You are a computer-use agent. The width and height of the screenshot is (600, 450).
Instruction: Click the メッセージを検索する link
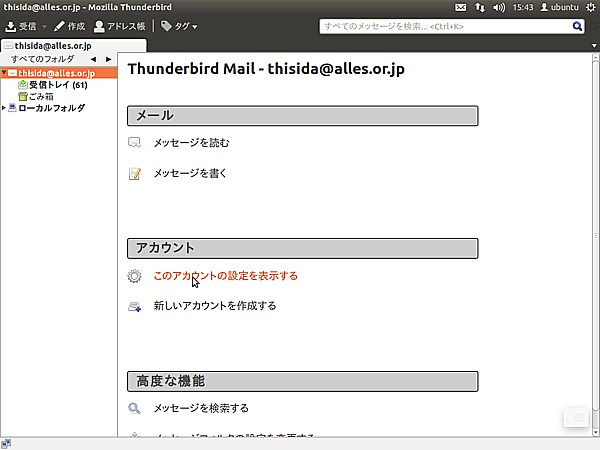201,408
